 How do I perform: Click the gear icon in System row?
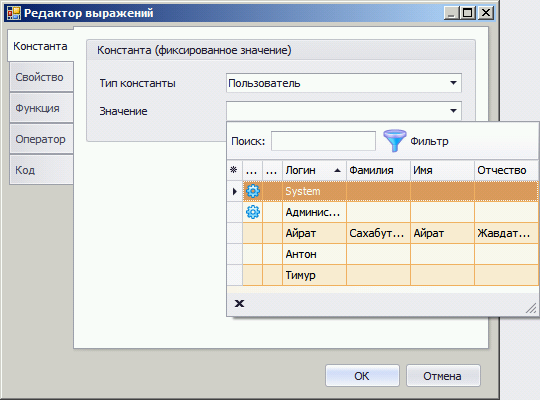point(253,191)
